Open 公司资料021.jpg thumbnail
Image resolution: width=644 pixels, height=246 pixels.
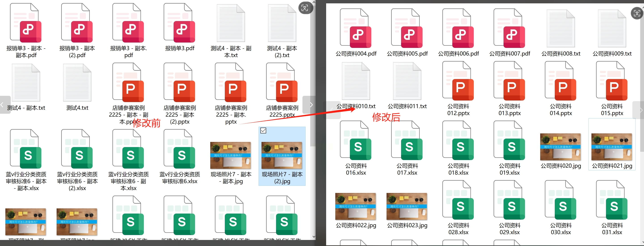coord(612,147)
